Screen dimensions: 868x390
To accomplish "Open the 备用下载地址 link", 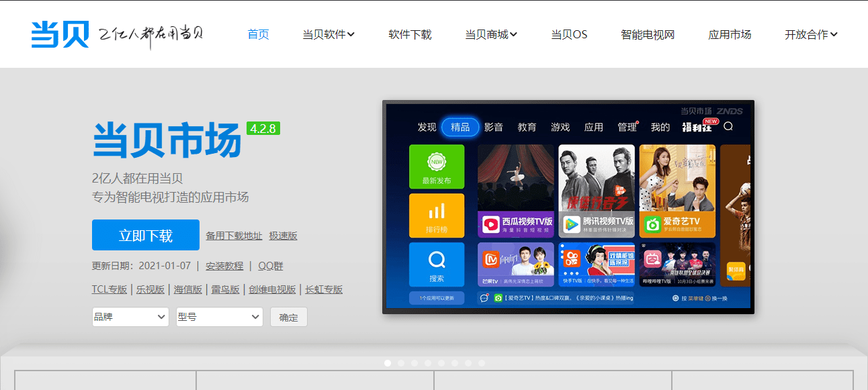I will pos(233,235).
